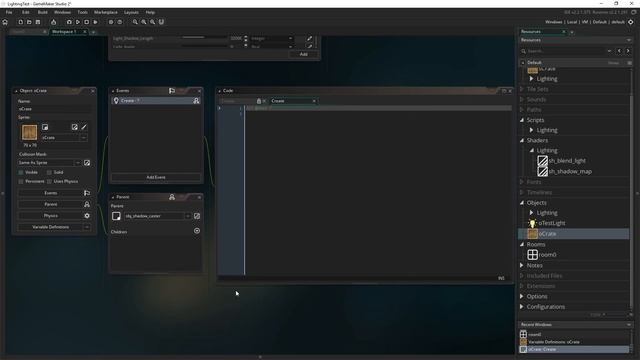Open the Integer type dropdown in variable definitions

click(272, 38)
